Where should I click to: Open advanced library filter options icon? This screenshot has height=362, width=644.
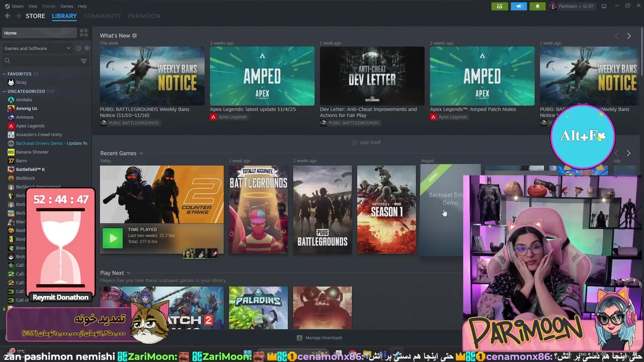[84, 61]
